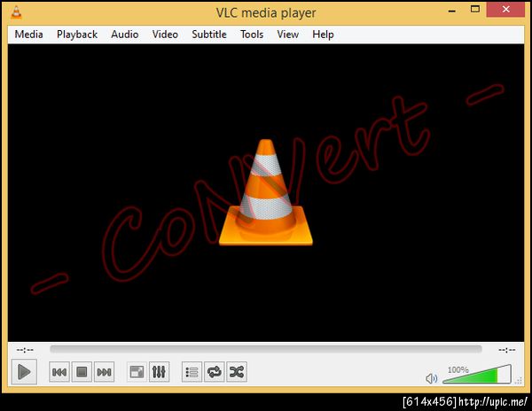532x411 pixels.
Task: Close the VLC media player window
Action: click(505, 9)
